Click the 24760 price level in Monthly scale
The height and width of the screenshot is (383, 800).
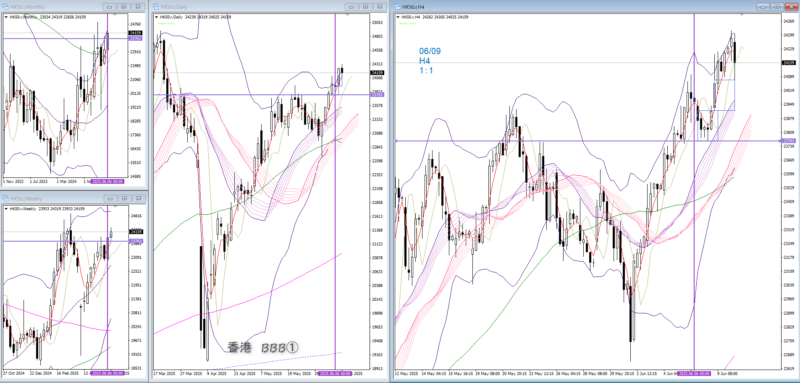(136, 24)
